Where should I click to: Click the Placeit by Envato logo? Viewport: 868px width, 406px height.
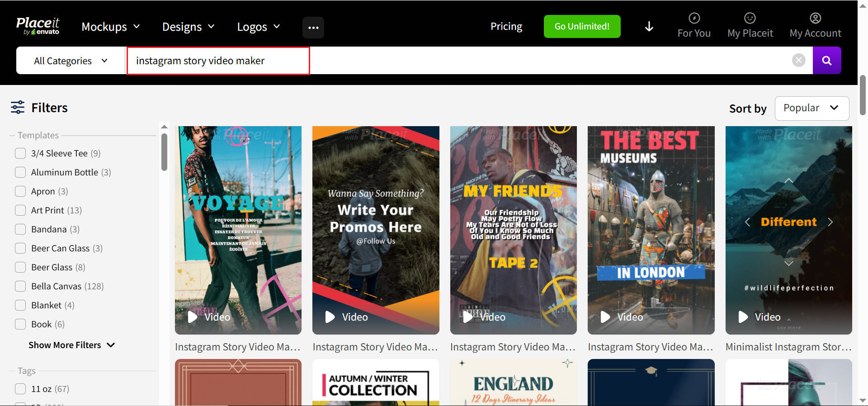click(x=38, y=26)
